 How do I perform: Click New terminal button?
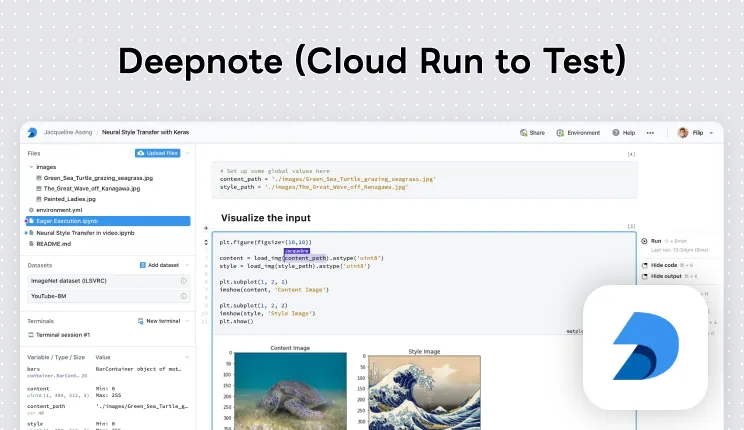click(159, 321)
